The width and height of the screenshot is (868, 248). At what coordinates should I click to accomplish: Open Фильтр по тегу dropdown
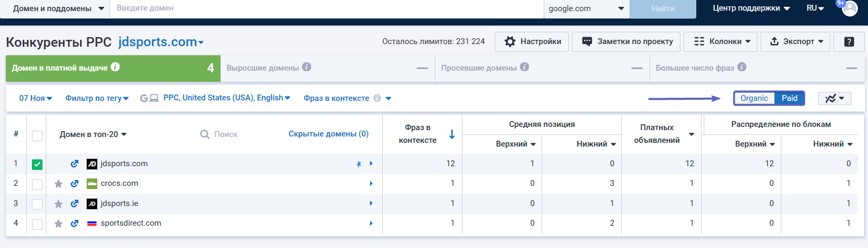(x=97, y=98)
